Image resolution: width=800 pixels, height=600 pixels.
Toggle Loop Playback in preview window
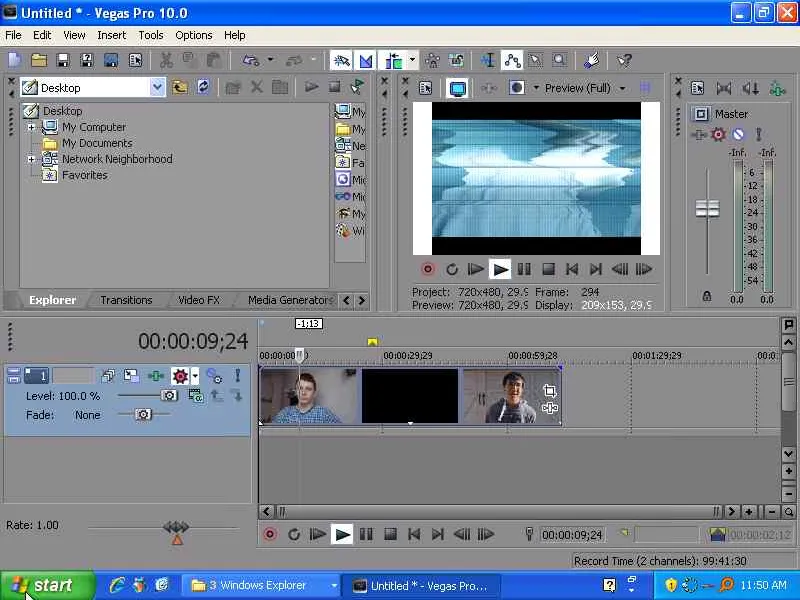452,269
